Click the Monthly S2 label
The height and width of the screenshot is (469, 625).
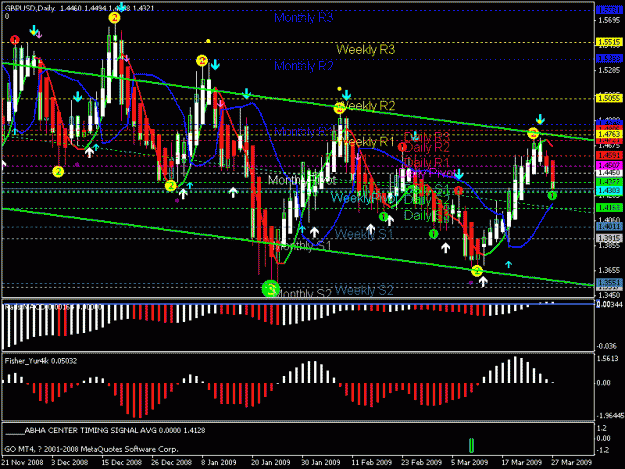303,294
